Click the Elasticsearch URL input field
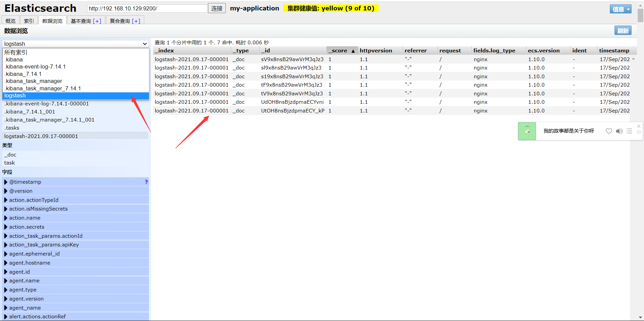 [x=147, y=8]
